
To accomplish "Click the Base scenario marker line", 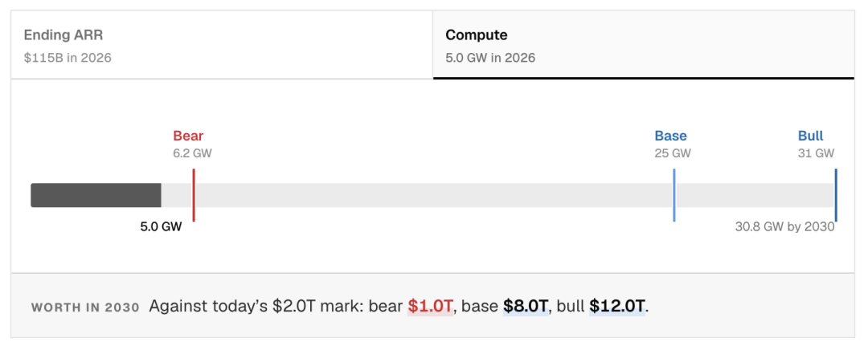I will 674,195.
